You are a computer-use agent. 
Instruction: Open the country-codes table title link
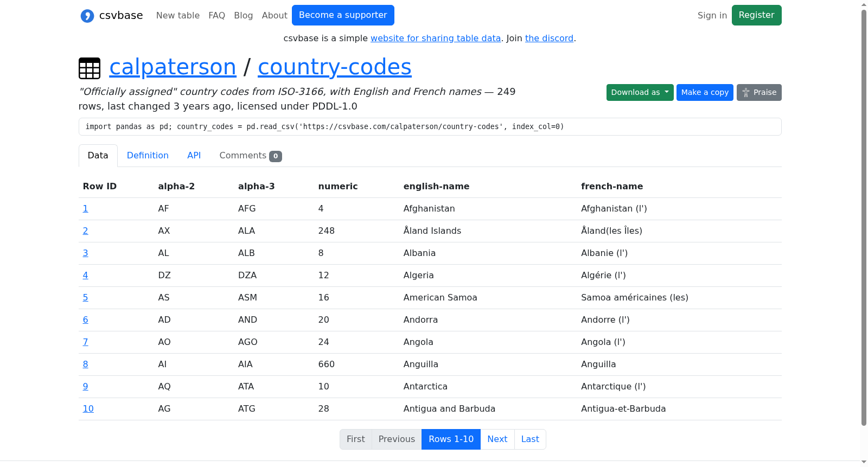(335, 67)
